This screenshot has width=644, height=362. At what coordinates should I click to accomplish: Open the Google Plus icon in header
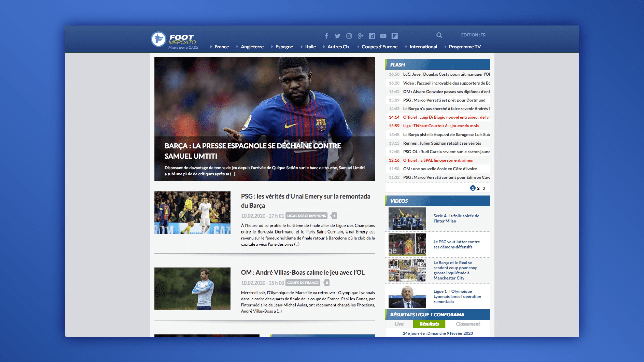(x=361, y=36)
